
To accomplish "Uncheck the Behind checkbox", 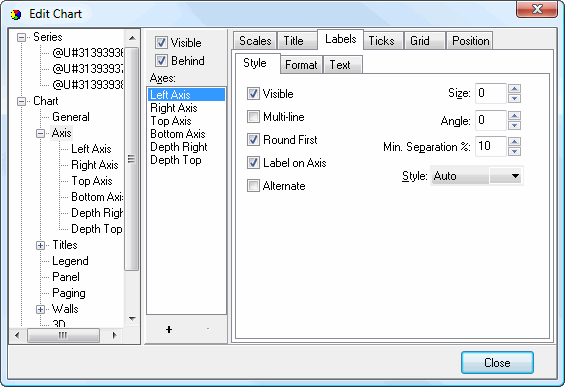I will (161, 61).
